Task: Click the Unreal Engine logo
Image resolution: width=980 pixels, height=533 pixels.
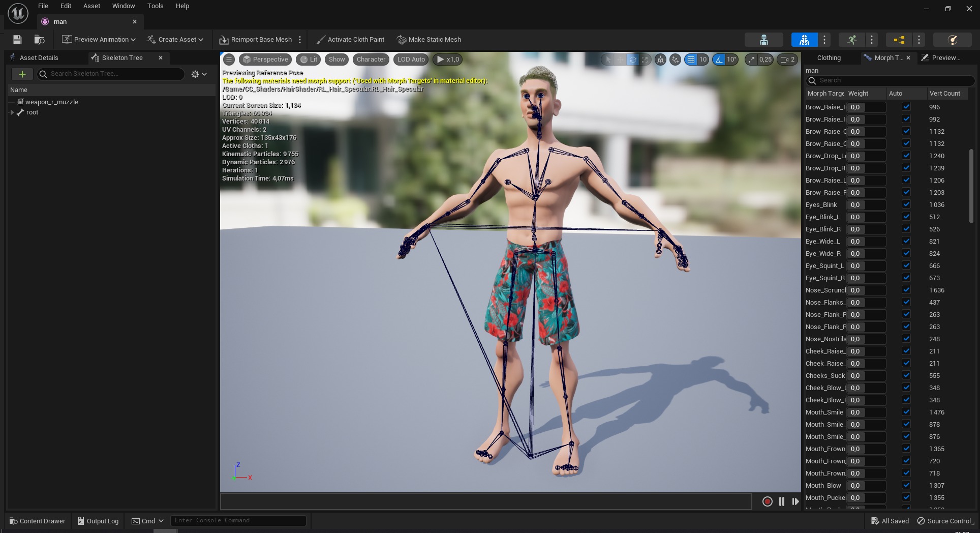Action: click(18, 14)
